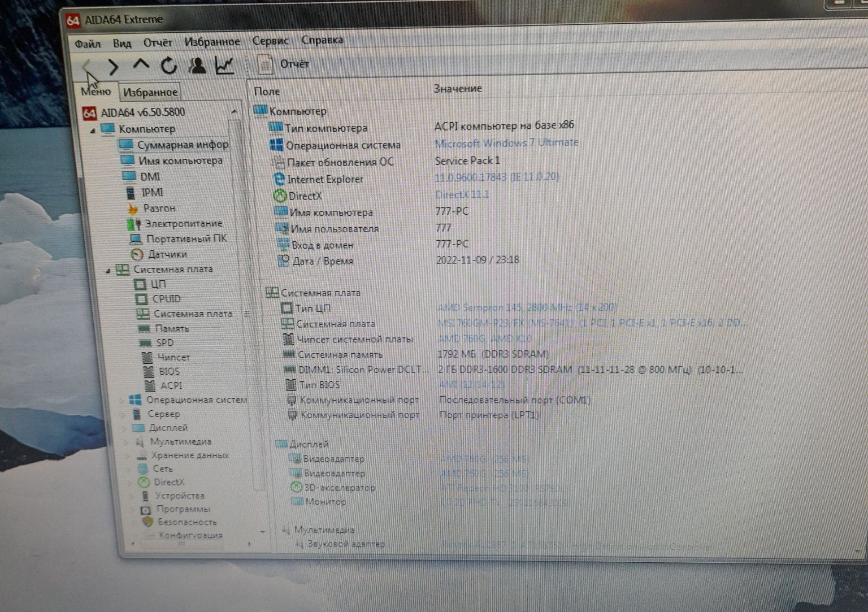Switch to the Избранное tab in side panel
Image resolution: width=868 pixels, height=612 pixels.
coord(150,92)
